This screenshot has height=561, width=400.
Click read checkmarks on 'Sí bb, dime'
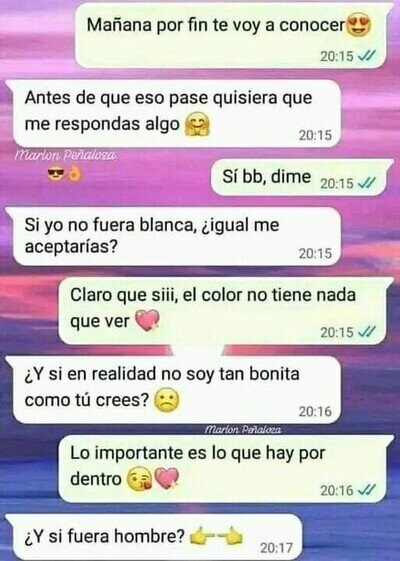tap(367, 183)
